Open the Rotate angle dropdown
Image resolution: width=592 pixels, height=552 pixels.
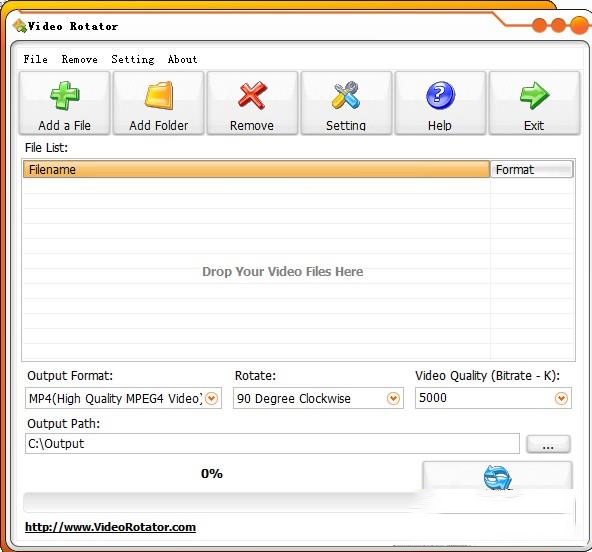click(x=393, y=398)
